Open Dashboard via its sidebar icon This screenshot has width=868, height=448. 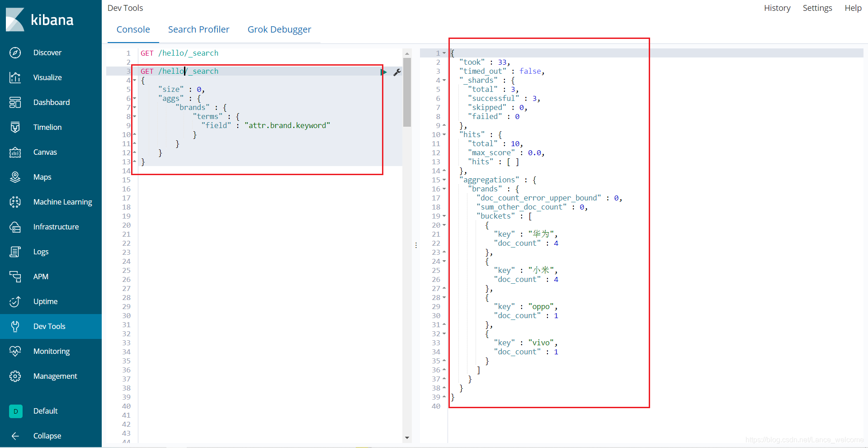tap(15, 102)
